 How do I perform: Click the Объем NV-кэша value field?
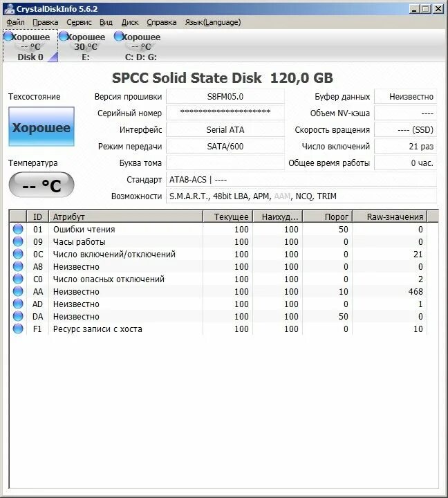click(405, 113)
